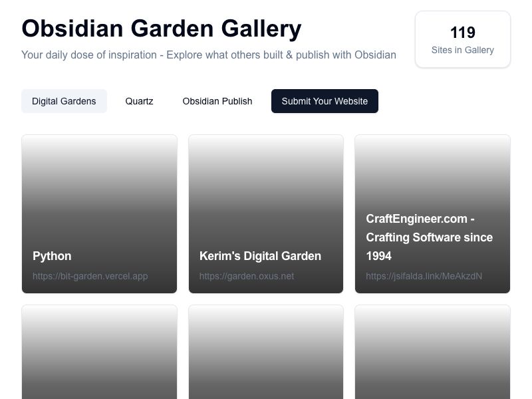Visit the bit-garden.vercel.app link

click(90, 276)
